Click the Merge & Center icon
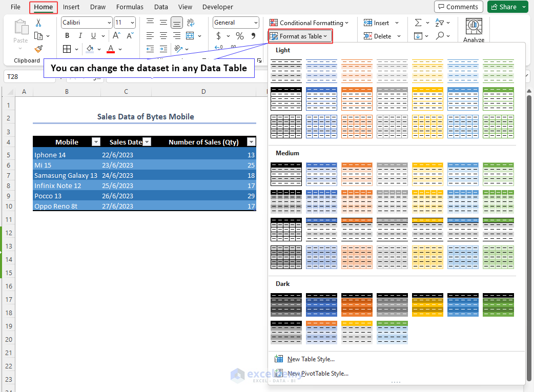Screen dimensions: 534x392 190,36
